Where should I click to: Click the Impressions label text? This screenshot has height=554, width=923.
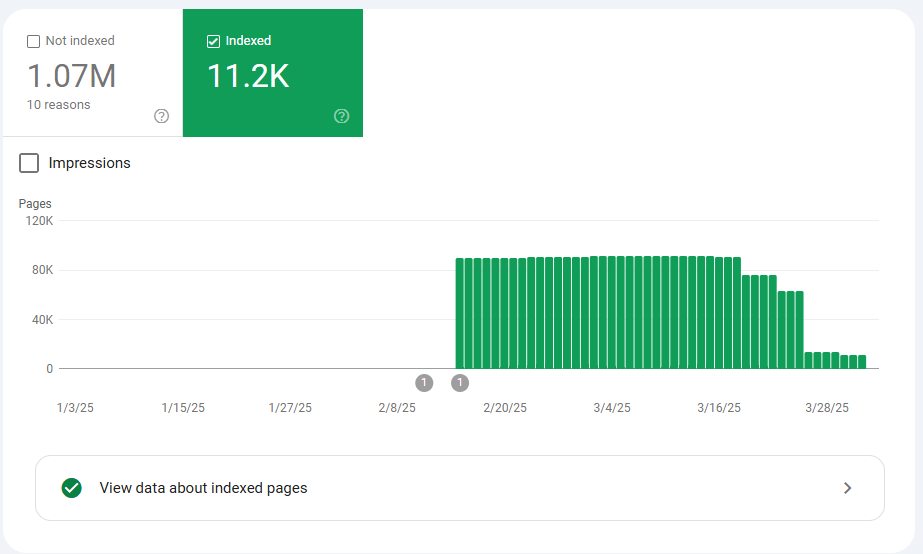coord(89,163)
